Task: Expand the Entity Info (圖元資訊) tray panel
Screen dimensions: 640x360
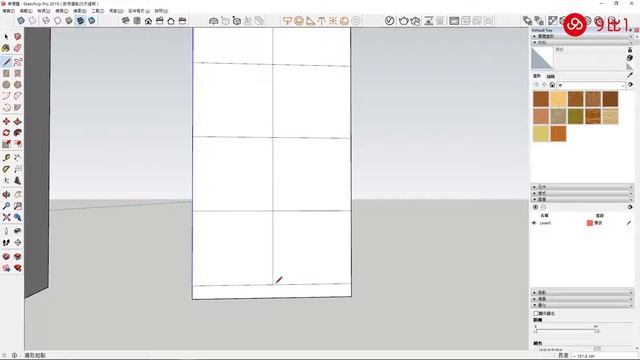Action: [x=582, y=36]
